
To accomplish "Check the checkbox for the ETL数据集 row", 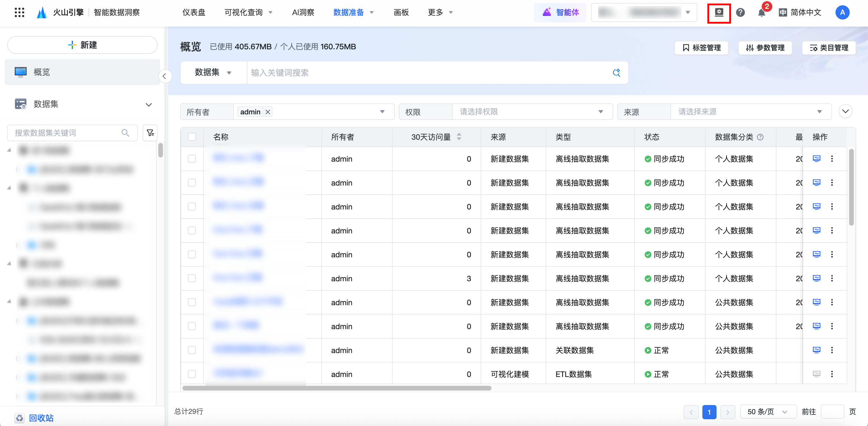I will coord(192,374).
